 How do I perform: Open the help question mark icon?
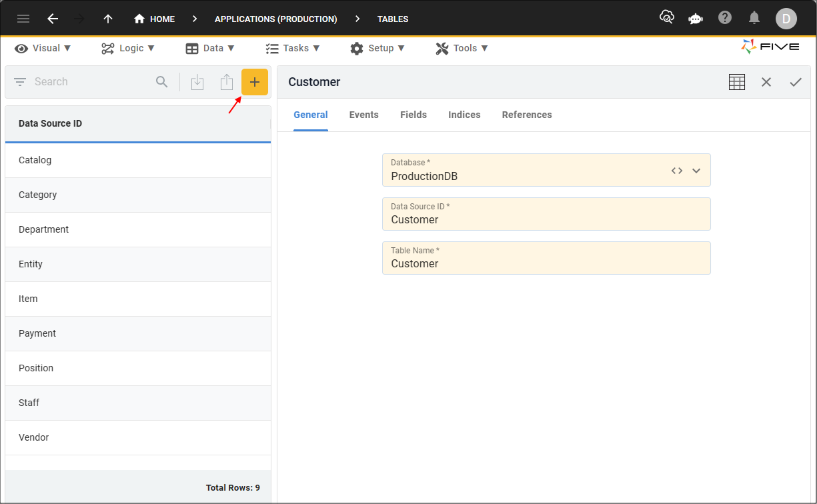[x=725, y=18]
